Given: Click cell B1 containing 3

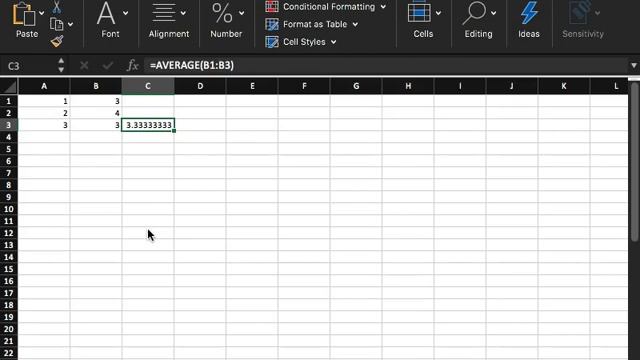Looking at the screenshot, I should point(96,101).
